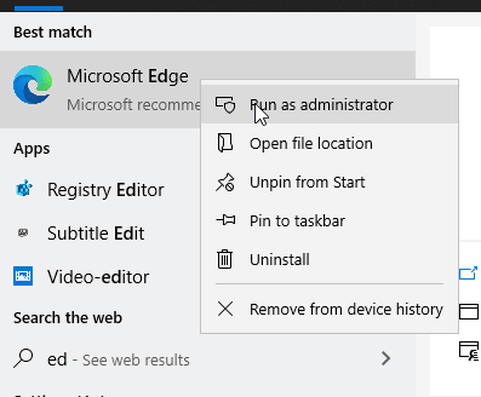
Task: Click the InPrivate window icon in right pane
Action: (x=469, y=351)
